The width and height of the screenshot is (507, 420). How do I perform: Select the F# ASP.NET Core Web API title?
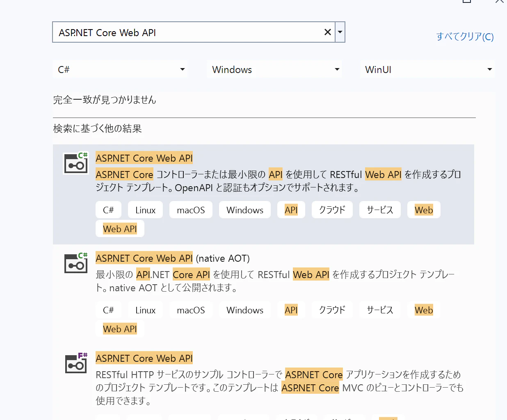click(x=144, y=358)
